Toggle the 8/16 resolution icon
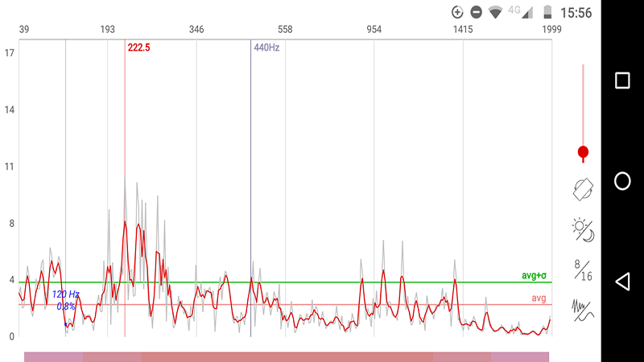Image resolution: width=644 pixels, height=362 pixels. click(x=583, y=269)
